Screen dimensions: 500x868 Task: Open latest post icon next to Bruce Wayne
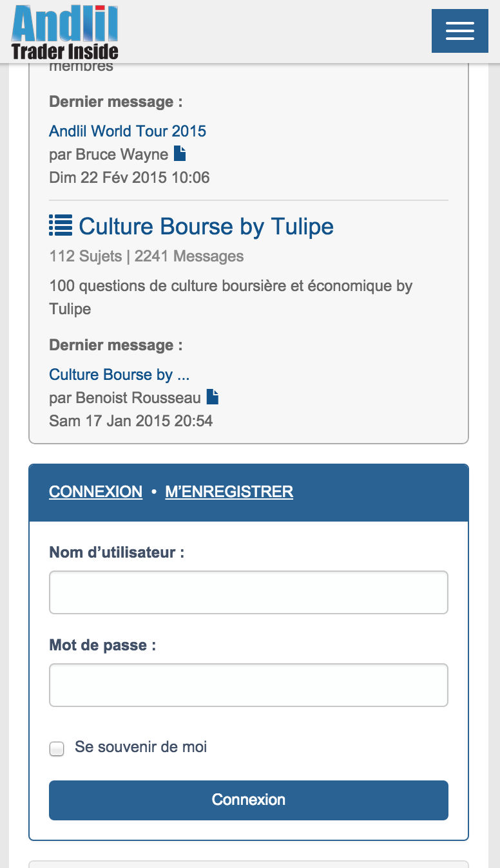[x=180, y=154]
